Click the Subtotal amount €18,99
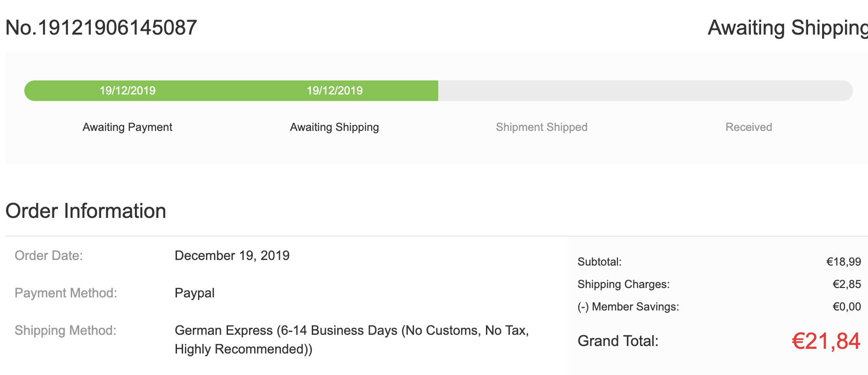The image size is (868, 375). click(843, 262)
